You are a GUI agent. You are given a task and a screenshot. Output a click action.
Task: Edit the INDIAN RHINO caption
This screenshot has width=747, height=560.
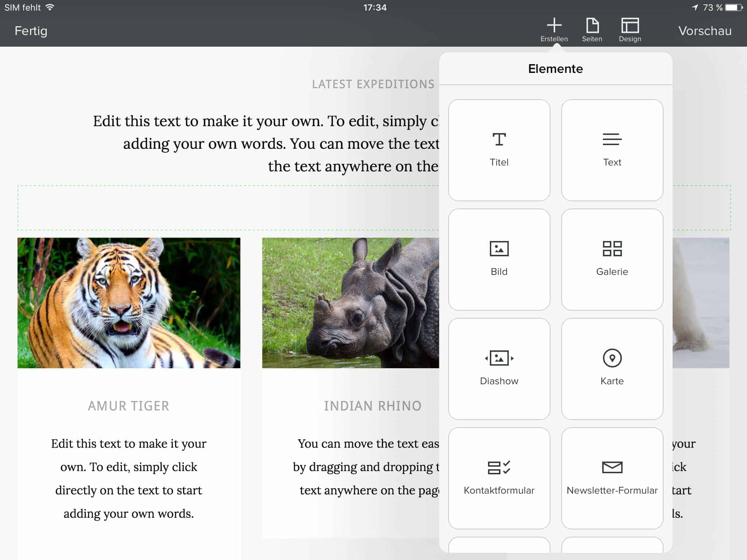[372, 406]
